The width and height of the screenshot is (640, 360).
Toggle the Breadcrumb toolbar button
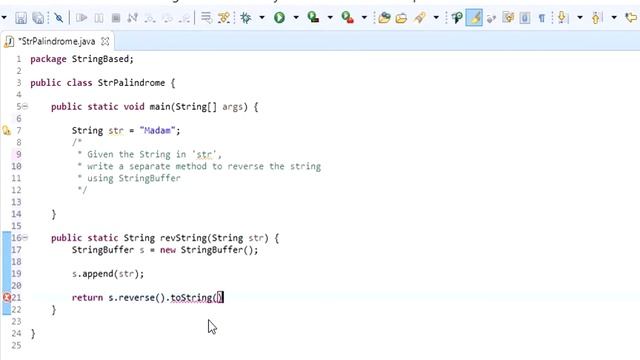457,18
